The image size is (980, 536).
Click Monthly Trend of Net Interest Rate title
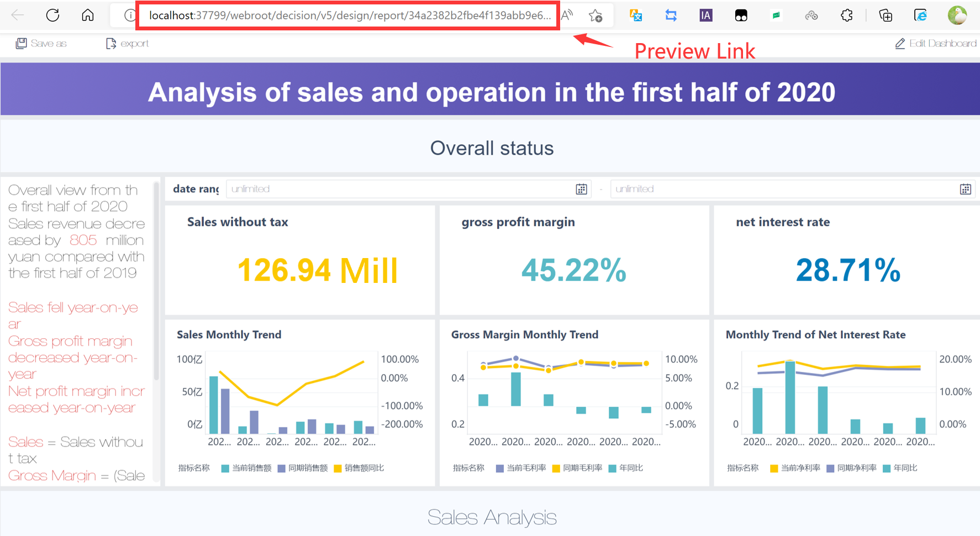click(x=815, y=334)
